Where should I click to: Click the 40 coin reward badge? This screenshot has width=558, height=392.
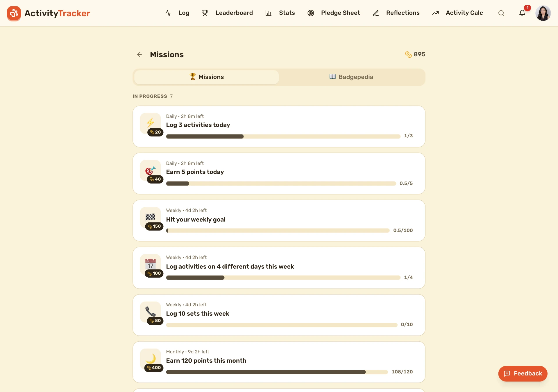(155, 179)
